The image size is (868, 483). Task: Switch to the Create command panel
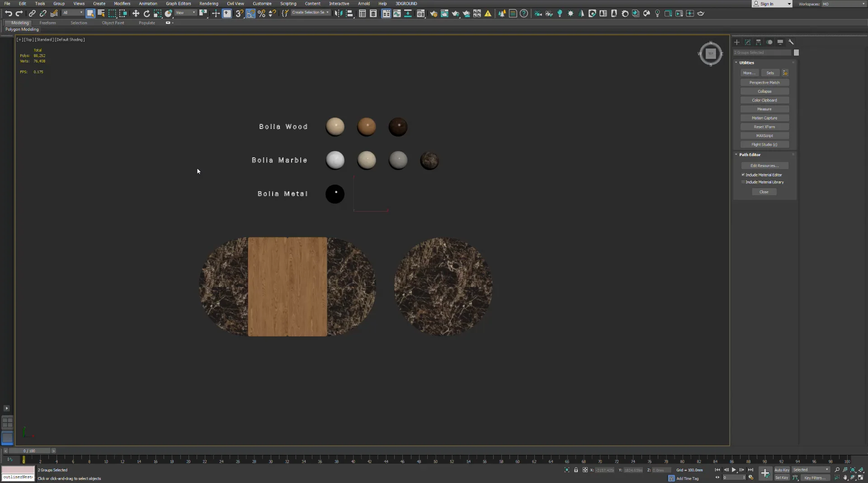(737, 42)
